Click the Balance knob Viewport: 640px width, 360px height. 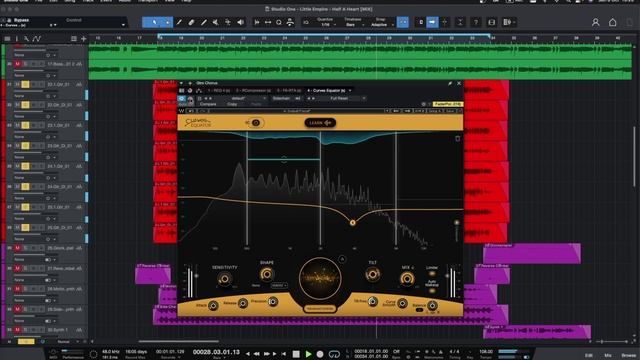click(432, 305)
